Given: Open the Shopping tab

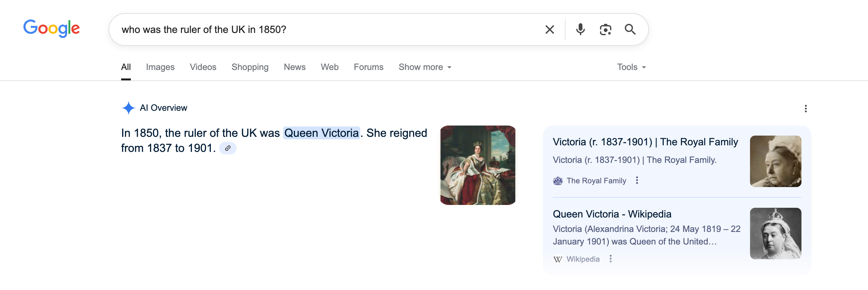Looking at the screenshot, I should coord(250,67).
